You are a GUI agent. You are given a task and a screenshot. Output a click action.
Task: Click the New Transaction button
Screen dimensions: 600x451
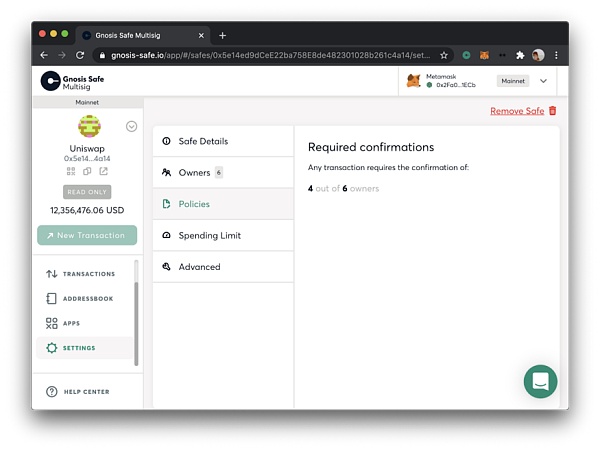click(x=87, y=235)
